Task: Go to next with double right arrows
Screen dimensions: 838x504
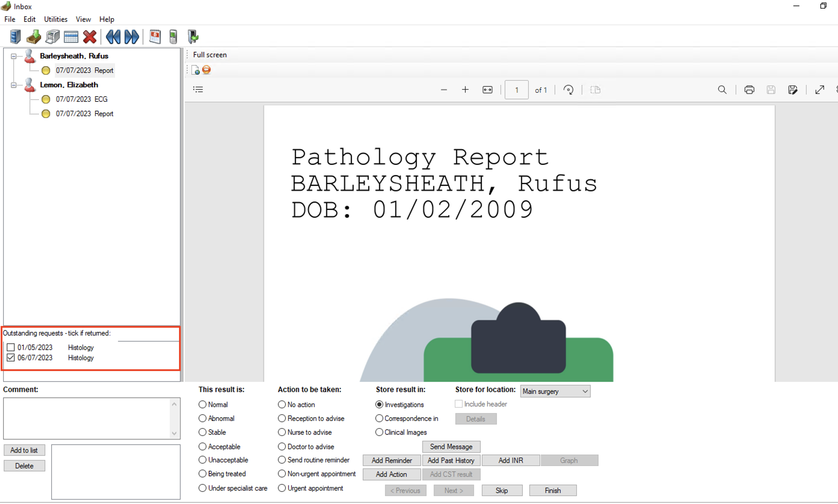Action: [x=132, y=37]
